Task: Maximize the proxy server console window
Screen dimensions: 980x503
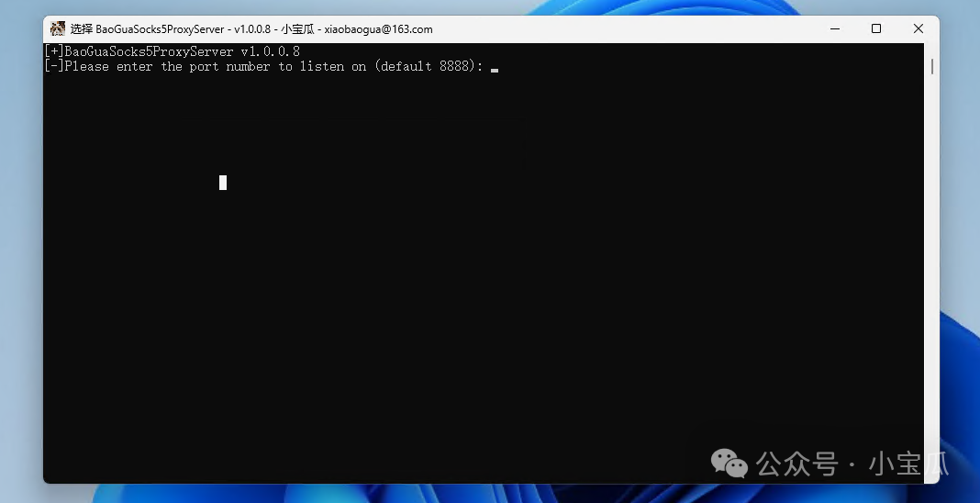Action: point(876,29)
